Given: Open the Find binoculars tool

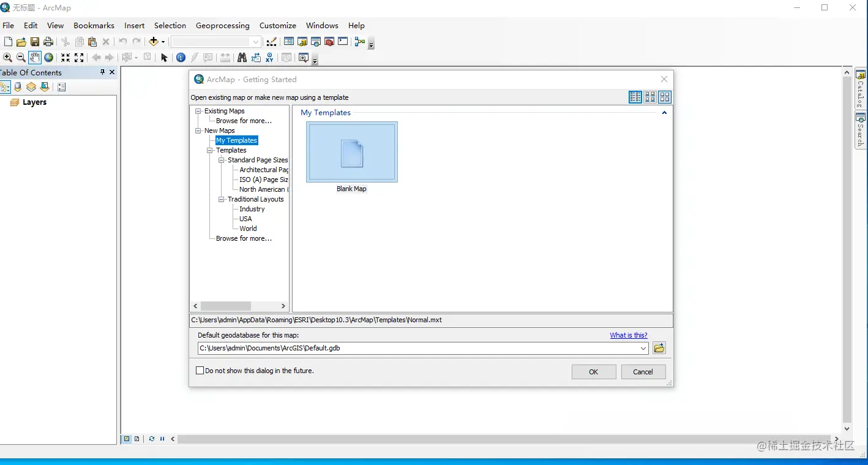Looking at the screenshot, I should (242, 58).
